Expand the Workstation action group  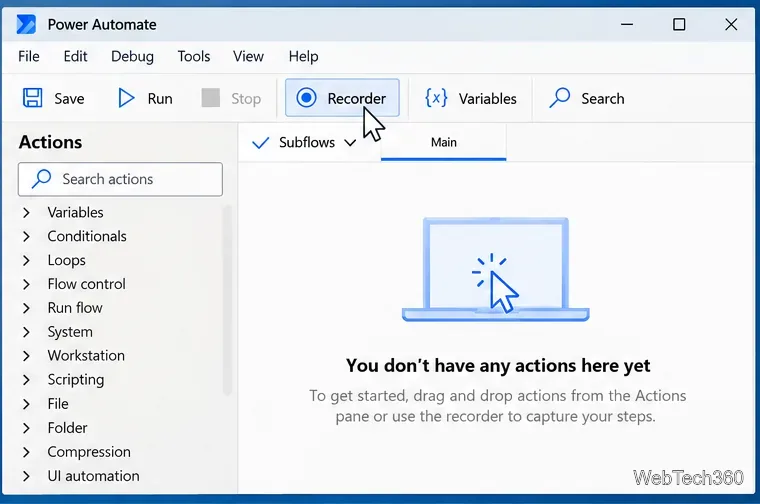tap(27, 356)
